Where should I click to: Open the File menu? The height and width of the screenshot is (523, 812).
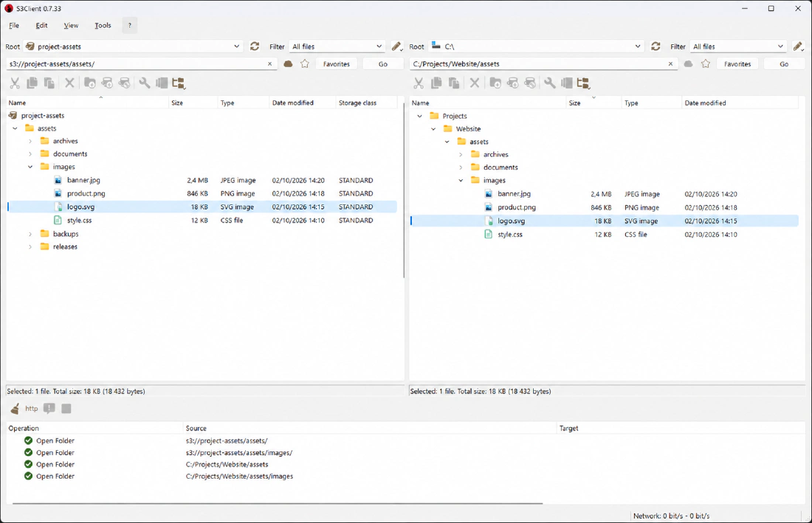[14, 25]
